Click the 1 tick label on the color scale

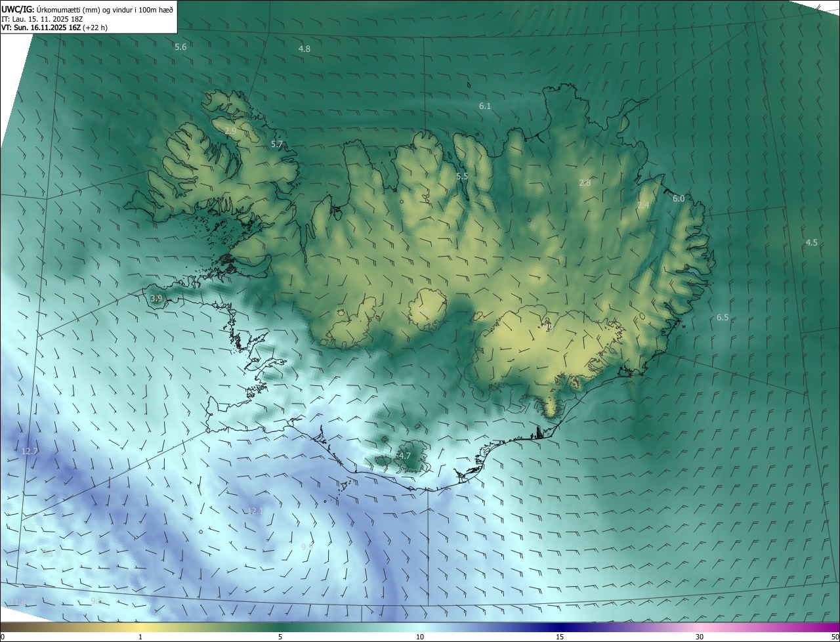click(140, 637)
